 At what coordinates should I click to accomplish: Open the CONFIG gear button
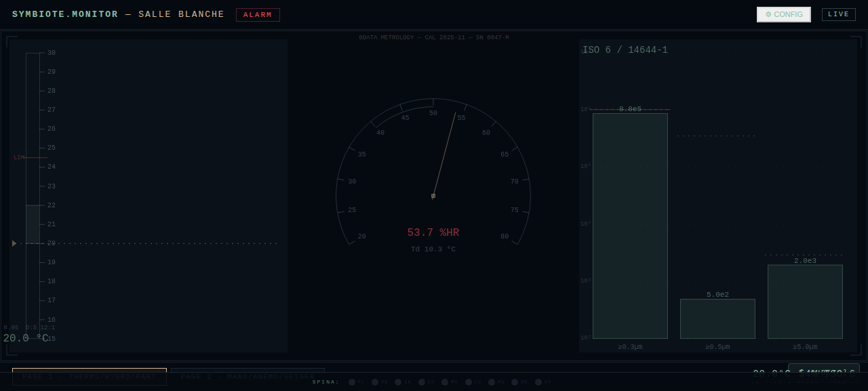pyautogui.click(x=783, y=14)
